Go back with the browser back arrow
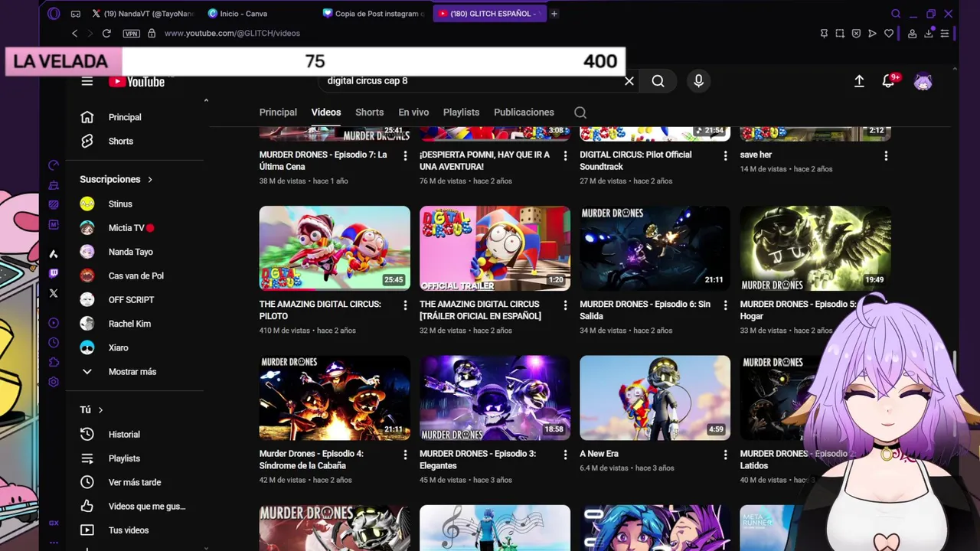 click(74, 33)
